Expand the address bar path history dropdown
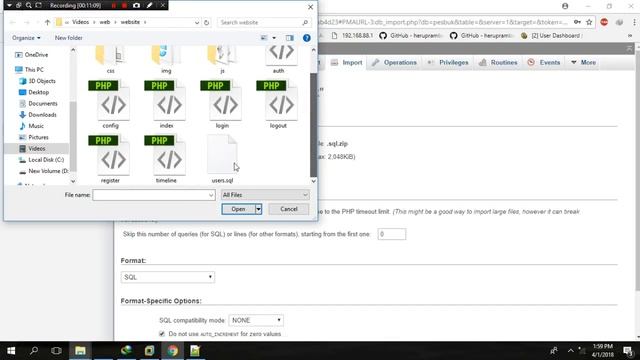The height and width of the screenshot is (360, 640). point(197,22)
